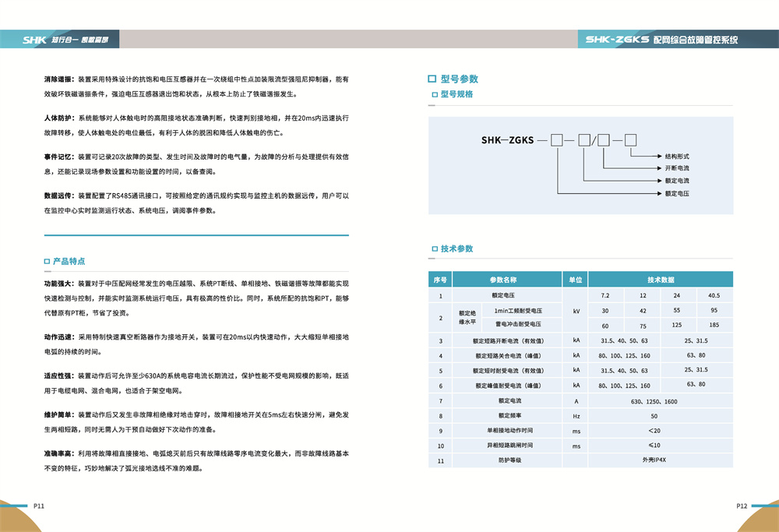Click the "维护简单:" feature heading
This screenshot has height=532, width=779.
coord(59,414)
